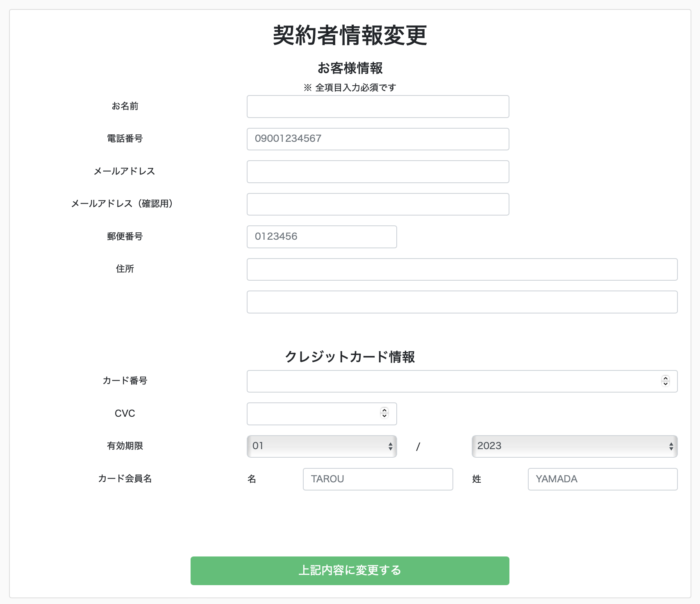Click the first 住所 input line
The image size is (700, 604).
coord(461,269)
